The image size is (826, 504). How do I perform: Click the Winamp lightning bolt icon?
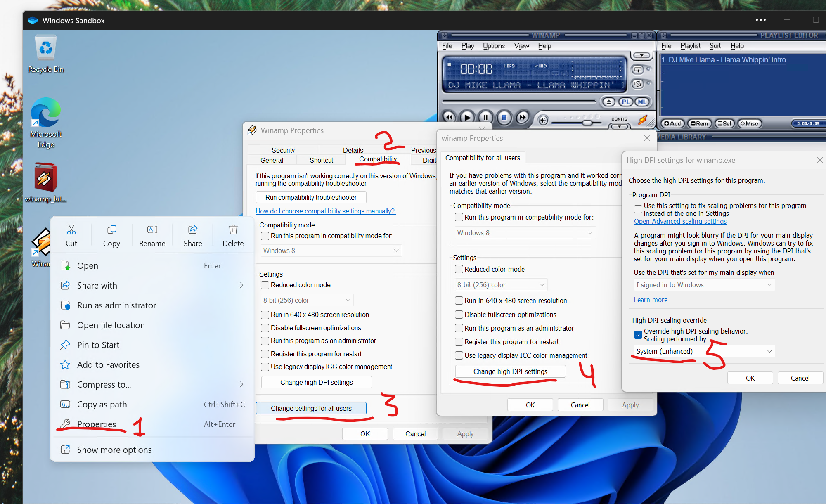[x=642, y=120]
